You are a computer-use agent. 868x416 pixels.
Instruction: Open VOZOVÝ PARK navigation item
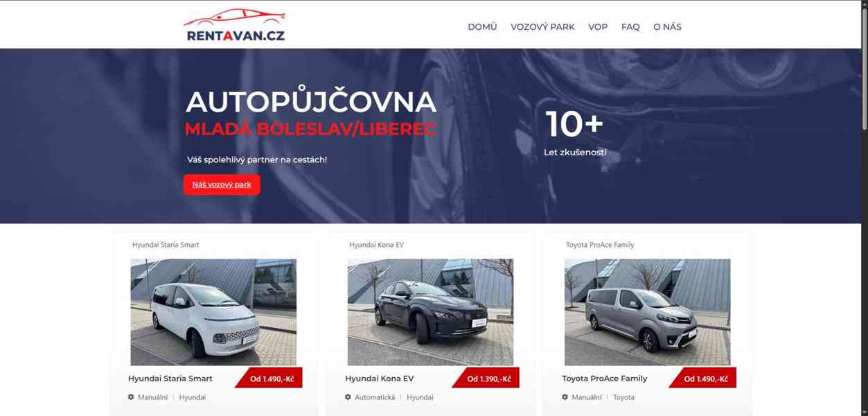(x=542, y=27)
